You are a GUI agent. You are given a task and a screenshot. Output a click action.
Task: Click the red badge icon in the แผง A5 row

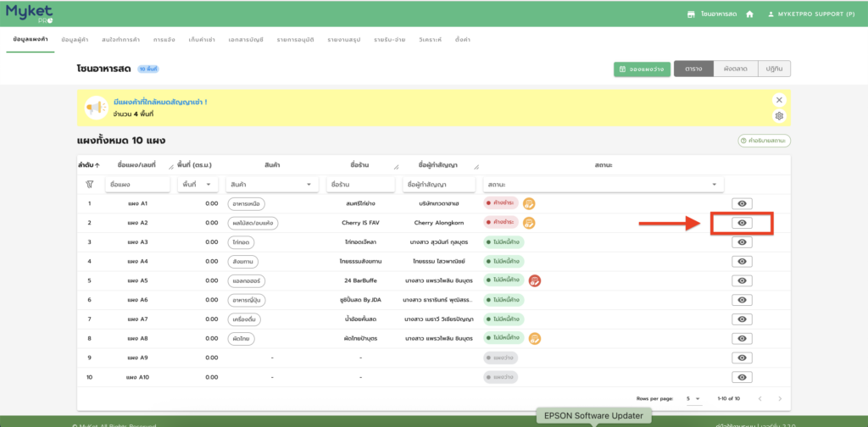535,280
